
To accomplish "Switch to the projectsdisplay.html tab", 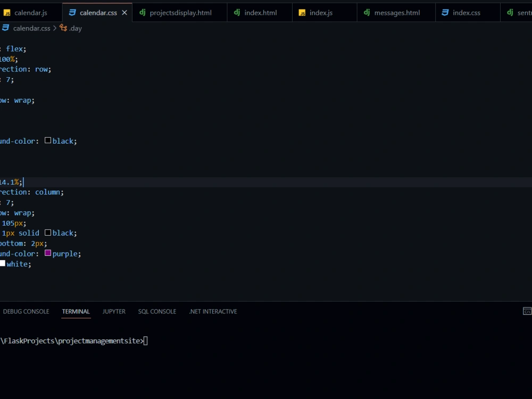I will tap(180, 13).
